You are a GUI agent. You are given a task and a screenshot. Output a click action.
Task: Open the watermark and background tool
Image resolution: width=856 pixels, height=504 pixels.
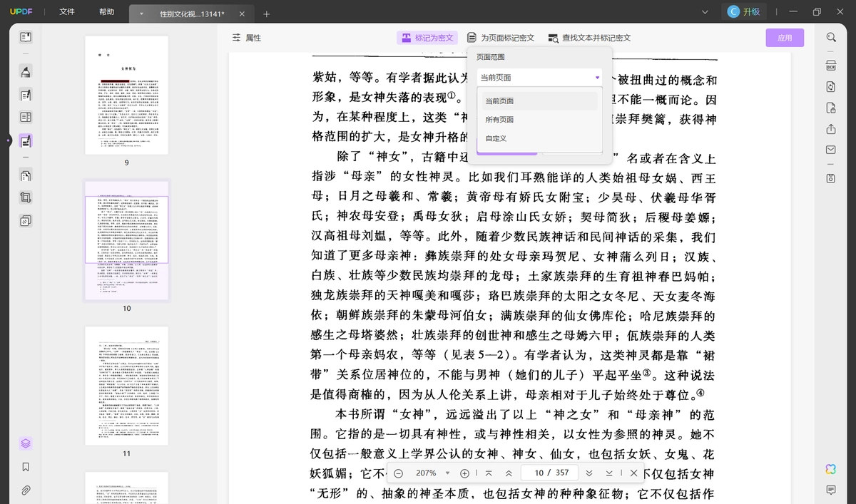tap(26, 221)
